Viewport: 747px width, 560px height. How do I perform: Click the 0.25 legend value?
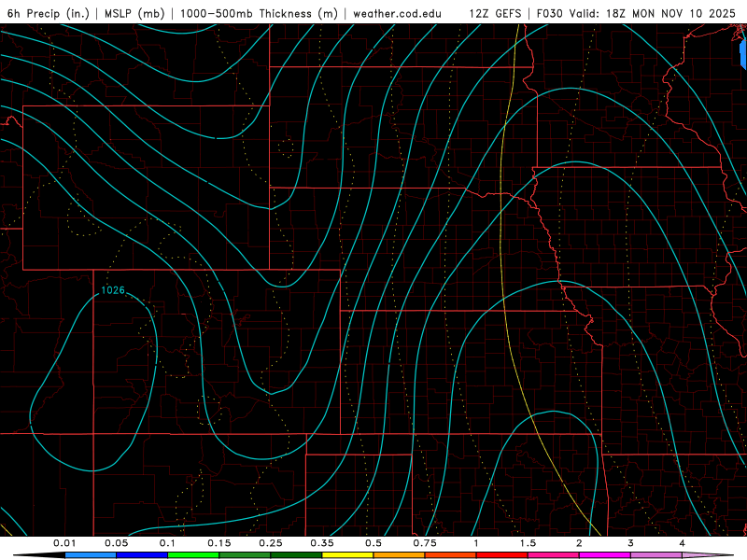(271, 543)
